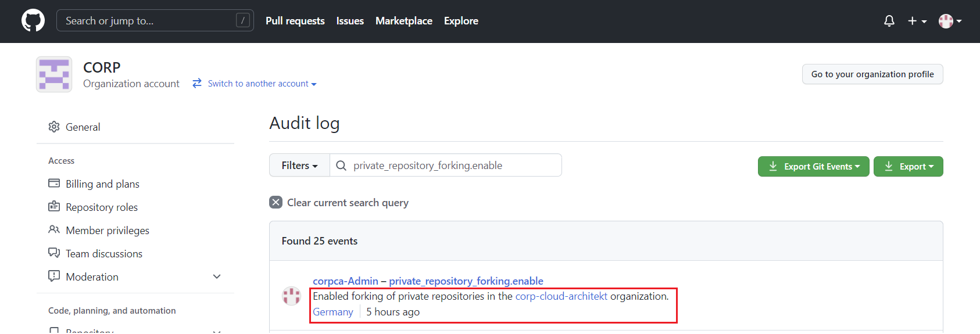The height and width of the screenshot is (334, 980).
Task: Click the CORP organization avatar
Action: [x=54, y=74]
